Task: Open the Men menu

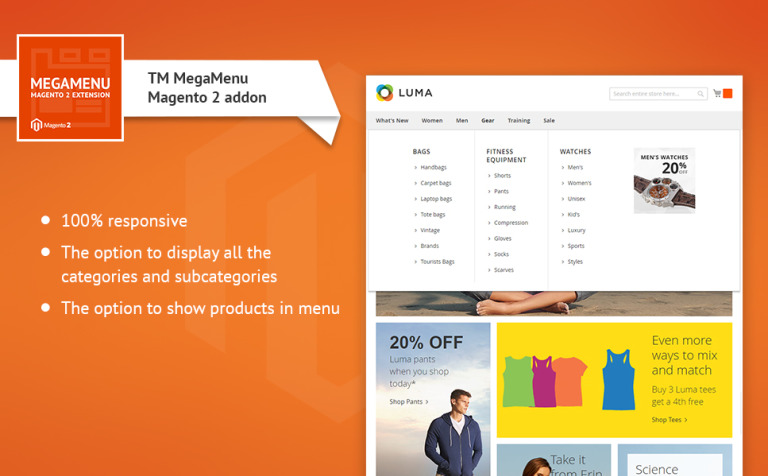Action: point(462,120)
